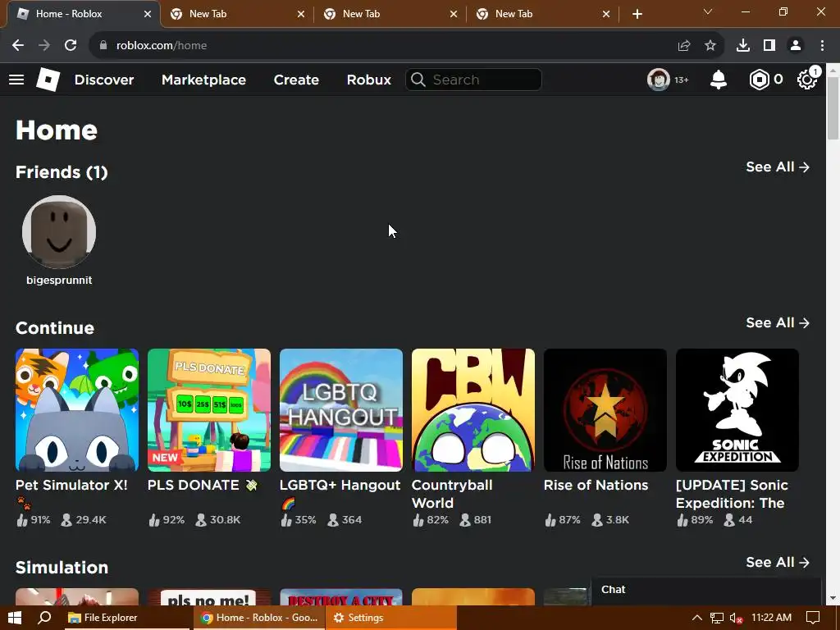840x630 pixels.
Task: Open the Robux balance icon
Action: tap(759, 80)
